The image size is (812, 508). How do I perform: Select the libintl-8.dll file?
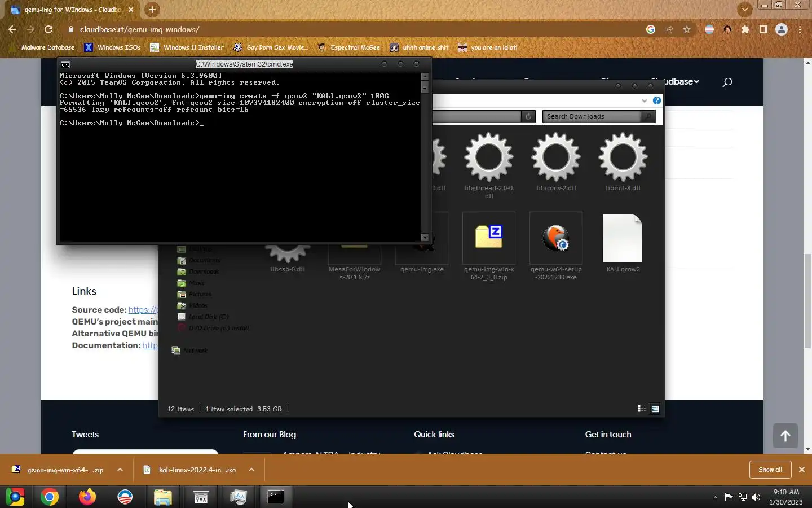pyautogui.click(x=623, y=163)
